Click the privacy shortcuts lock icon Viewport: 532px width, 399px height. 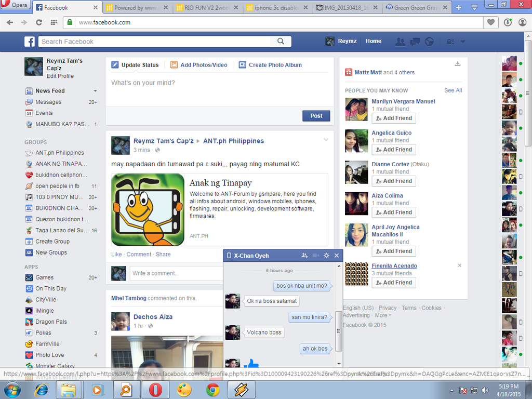[450, 42]
